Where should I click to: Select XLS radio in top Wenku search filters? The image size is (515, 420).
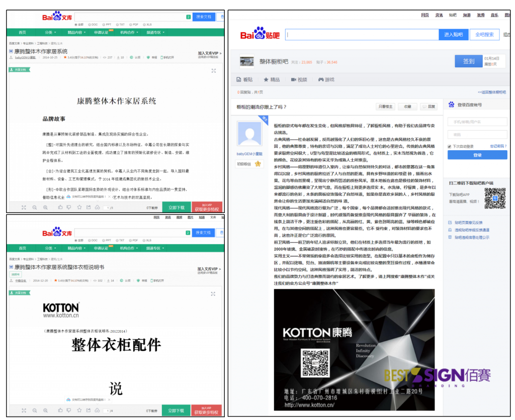tap(144, 25)
